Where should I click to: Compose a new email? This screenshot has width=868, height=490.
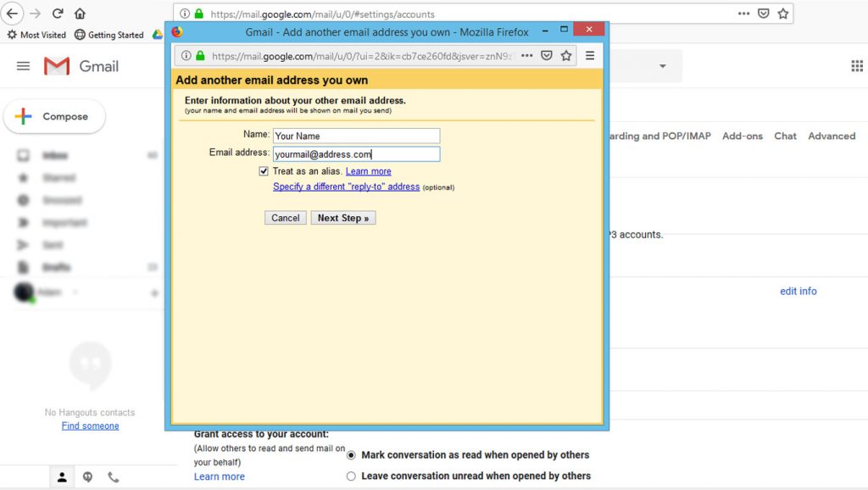click(x=54, y=116)
